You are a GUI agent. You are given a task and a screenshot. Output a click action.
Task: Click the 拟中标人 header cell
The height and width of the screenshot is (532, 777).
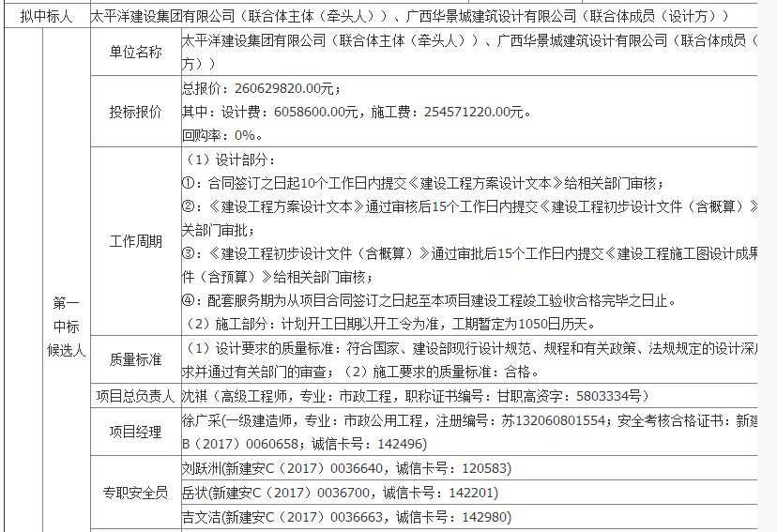point(45,16)
